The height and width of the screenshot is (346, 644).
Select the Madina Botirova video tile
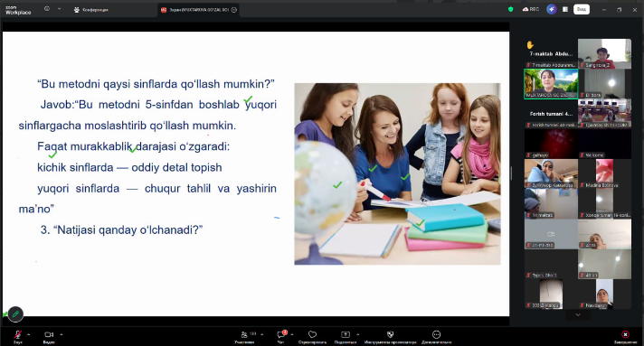(604, 173)
